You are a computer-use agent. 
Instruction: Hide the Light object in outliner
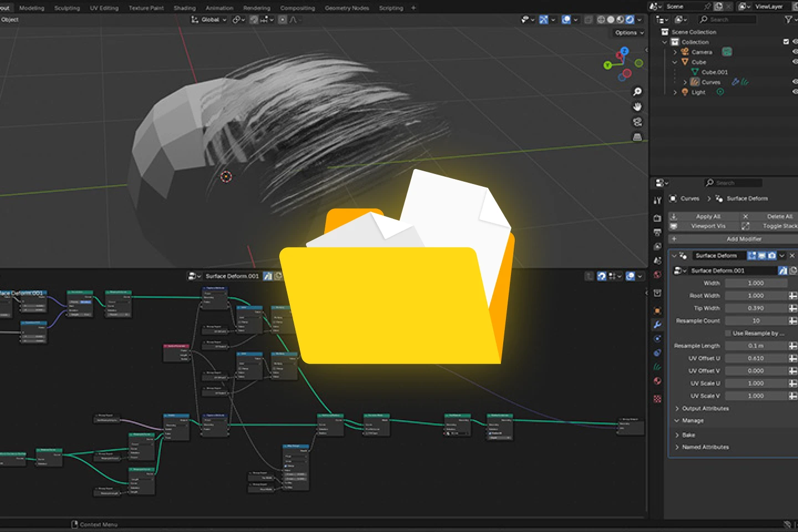click(x=795, y=91)
